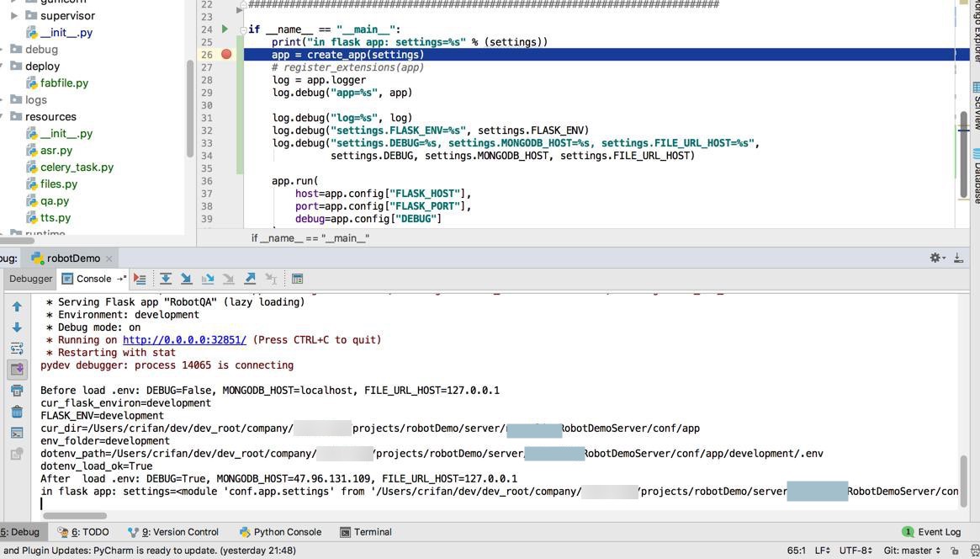The image size is (980, 559).
Task: Open the http://0.0.0.0:32851/ link
Action: (184, 339)
